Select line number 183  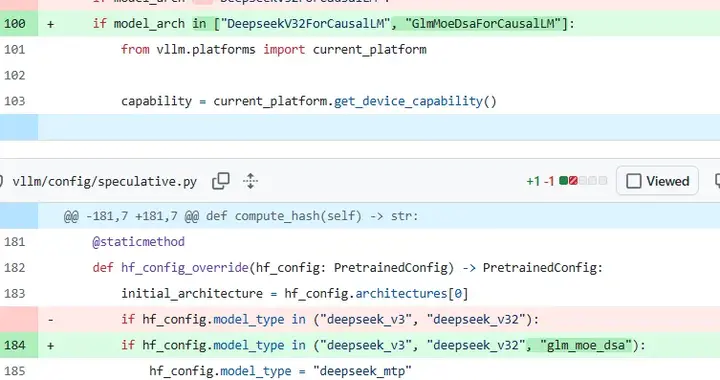[x=15, y=293]
